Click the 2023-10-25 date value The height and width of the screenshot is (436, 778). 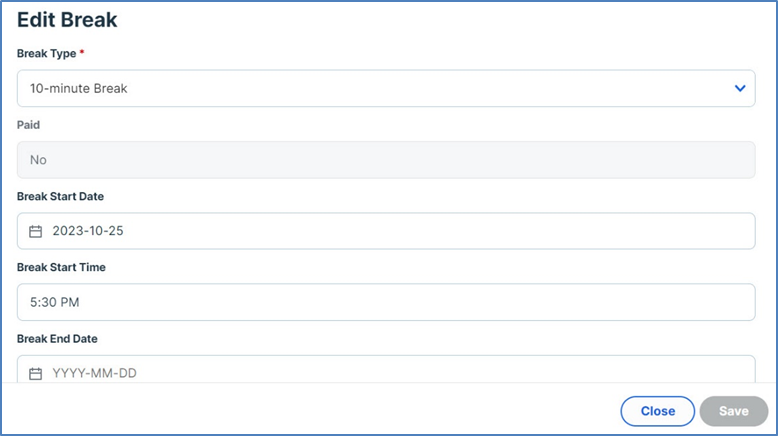[88, 231]
